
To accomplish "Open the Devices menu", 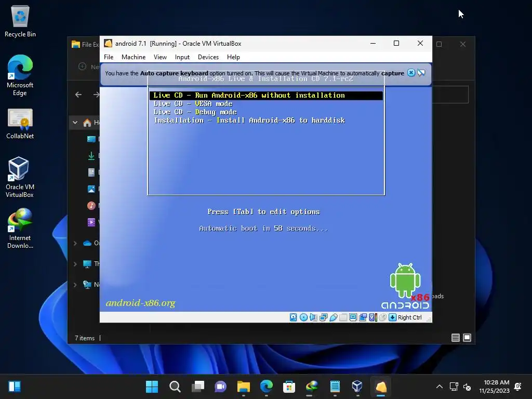I will [x=208, y=57].
